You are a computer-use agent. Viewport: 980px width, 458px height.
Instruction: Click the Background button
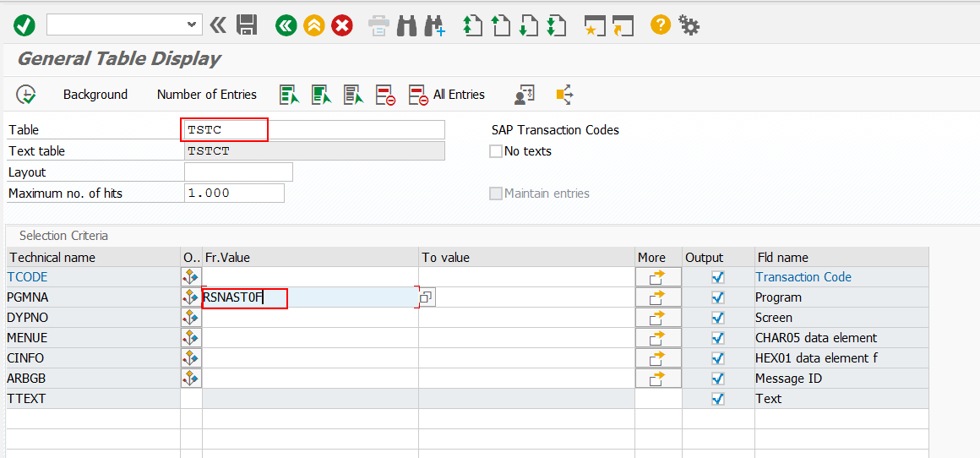point(95,95)
